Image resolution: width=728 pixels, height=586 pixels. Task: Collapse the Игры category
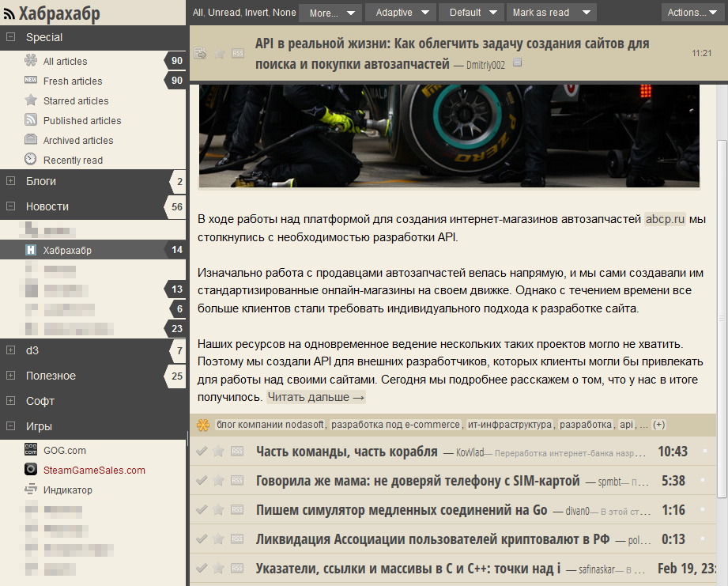(x=11, y=425)
